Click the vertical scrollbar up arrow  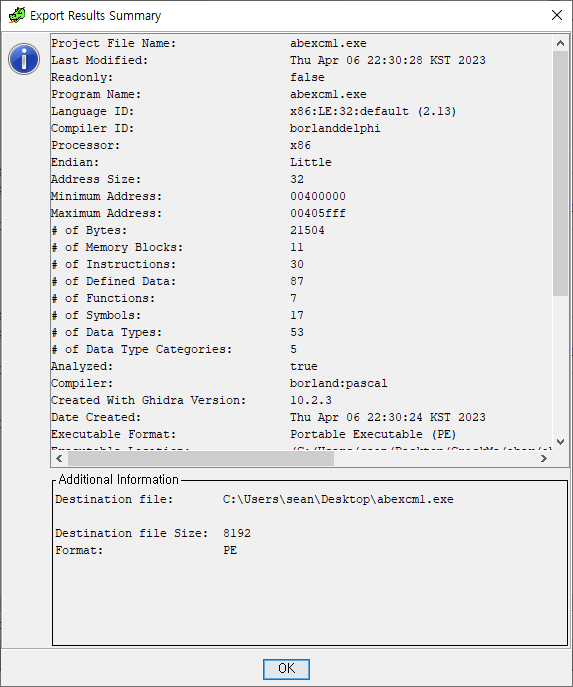[560, 43]
